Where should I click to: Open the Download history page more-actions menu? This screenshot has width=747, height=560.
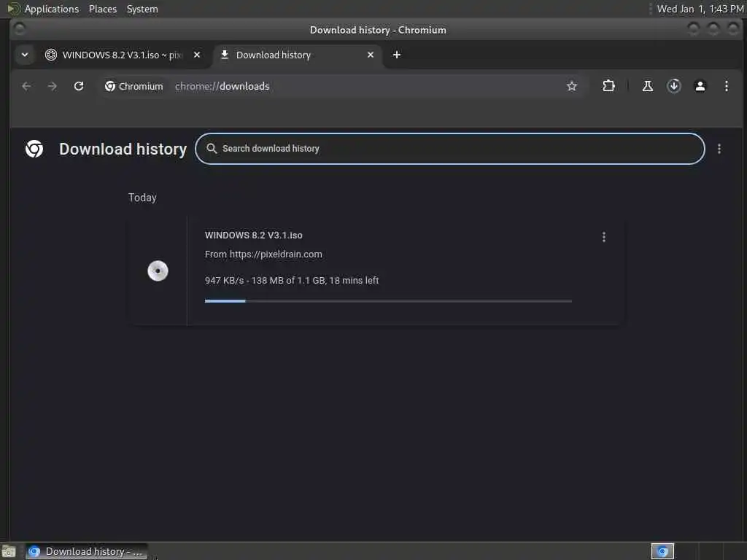click(x=719, y=149)
